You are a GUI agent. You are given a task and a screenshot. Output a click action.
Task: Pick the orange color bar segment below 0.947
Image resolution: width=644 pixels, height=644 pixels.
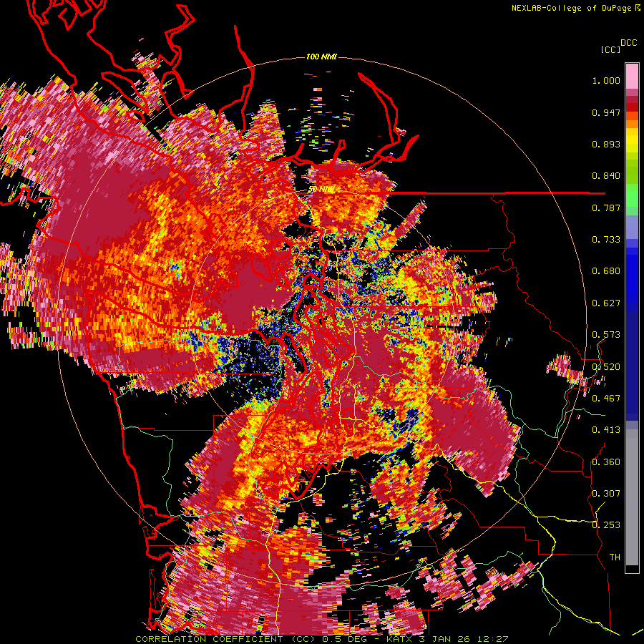(632, 124)
